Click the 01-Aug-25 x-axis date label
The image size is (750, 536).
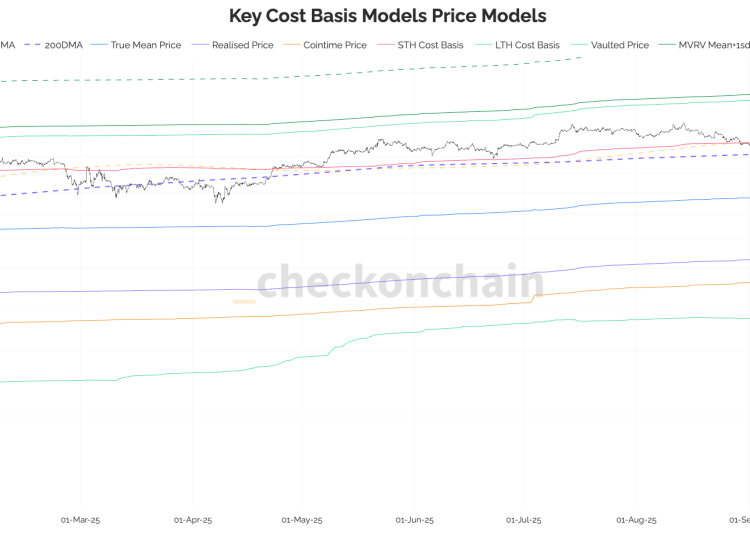[x=636, y=520]
